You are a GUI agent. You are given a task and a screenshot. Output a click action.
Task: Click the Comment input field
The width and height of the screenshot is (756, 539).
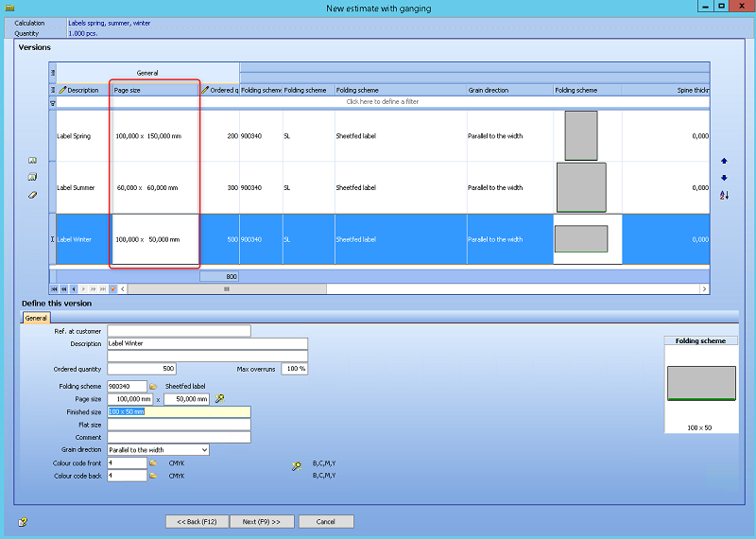click(x=179, y=437)
